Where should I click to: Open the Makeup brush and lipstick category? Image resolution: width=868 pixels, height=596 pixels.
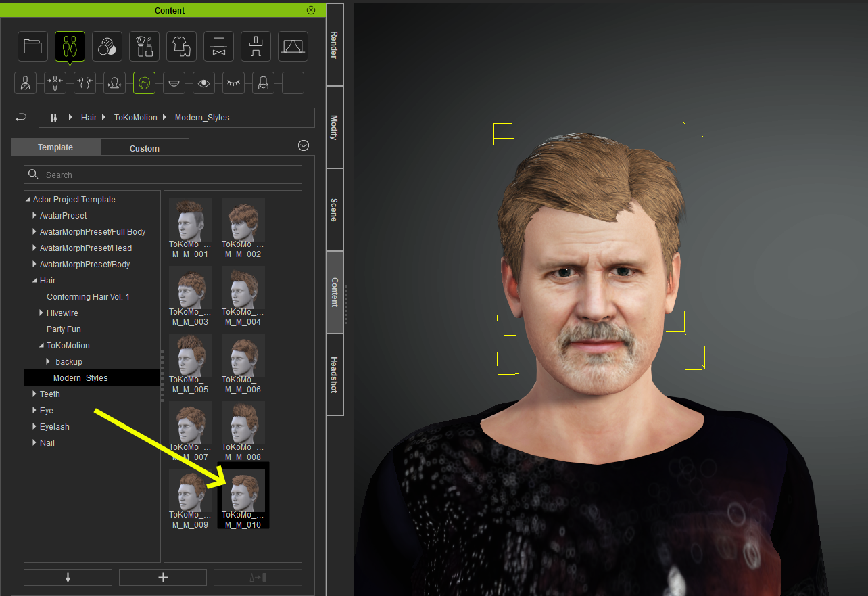pos(144,46)
